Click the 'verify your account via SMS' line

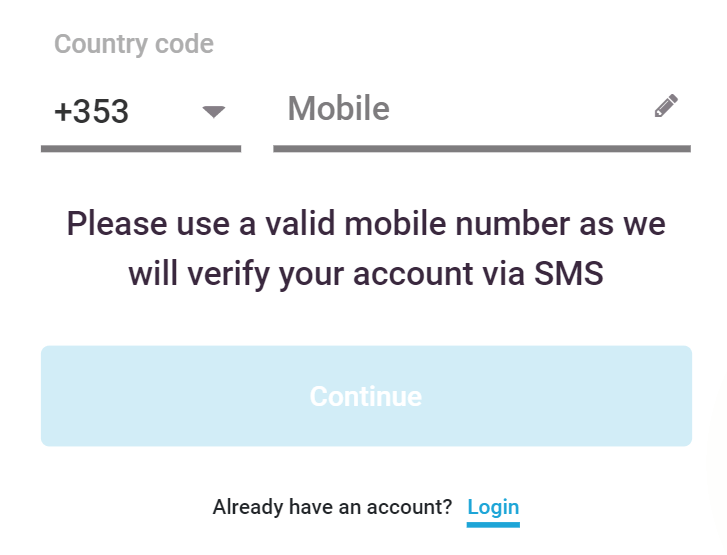366,274
